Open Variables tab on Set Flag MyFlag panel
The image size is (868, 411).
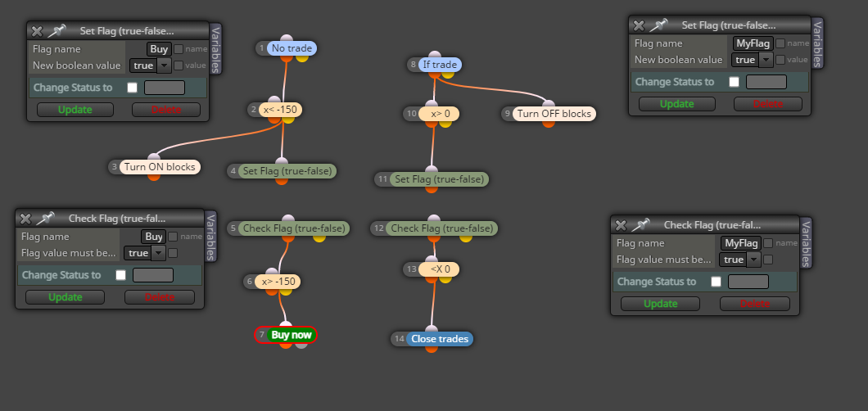817,43
